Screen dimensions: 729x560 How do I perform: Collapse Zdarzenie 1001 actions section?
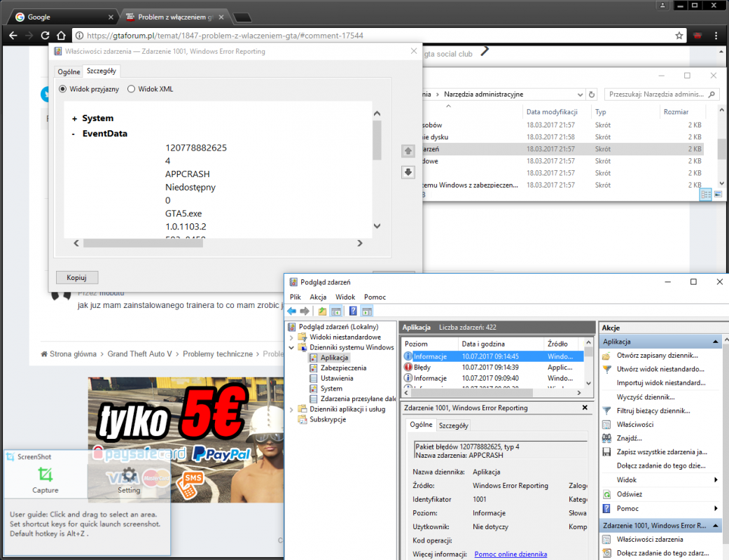click(715, 526)
